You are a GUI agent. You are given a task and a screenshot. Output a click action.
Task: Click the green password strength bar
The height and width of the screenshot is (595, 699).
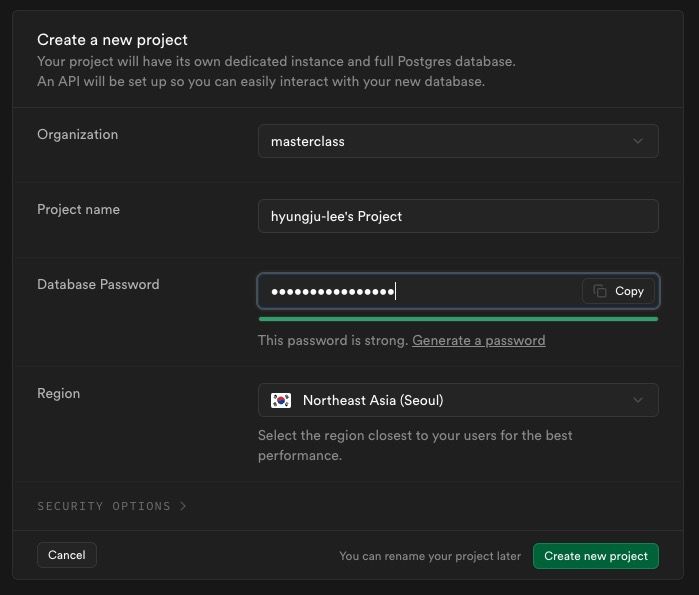coord(458,319)
